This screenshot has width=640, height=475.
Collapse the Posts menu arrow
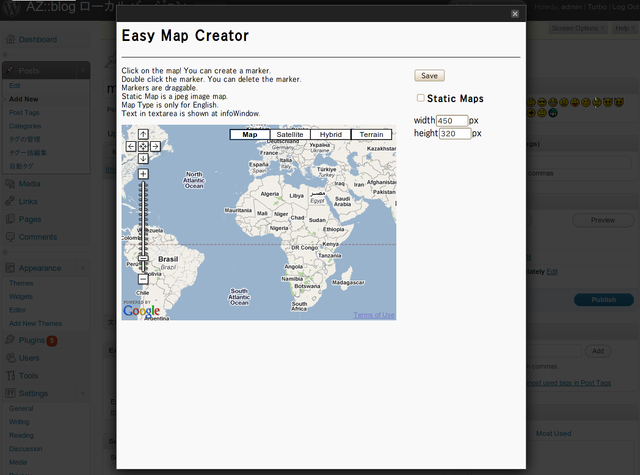click(x=83, y=71)
